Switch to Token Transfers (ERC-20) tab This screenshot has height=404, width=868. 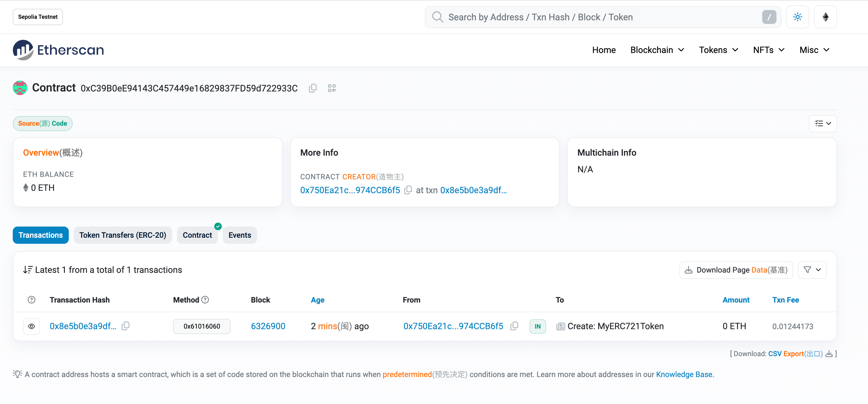[x=123, y=235]
